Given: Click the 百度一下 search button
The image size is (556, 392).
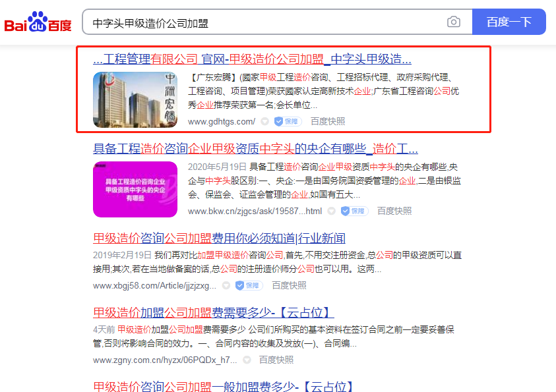Looking at the screenshot, I should point(509,22).
